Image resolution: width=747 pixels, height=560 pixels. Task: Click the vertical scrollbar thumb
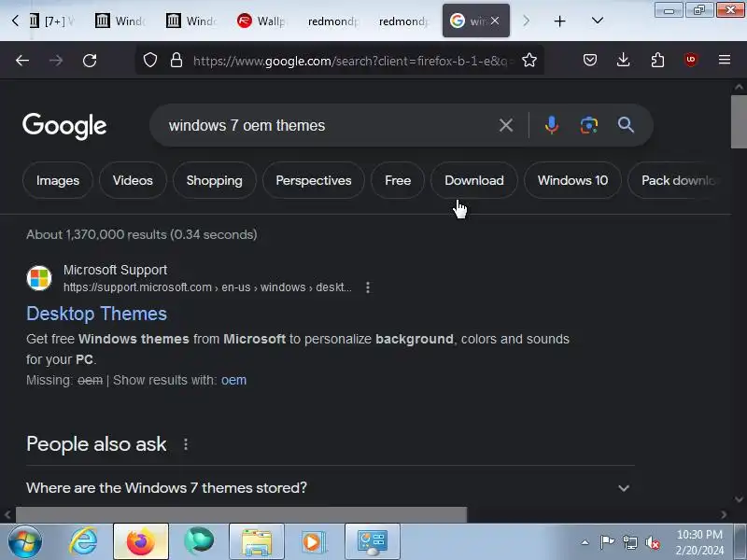point(739,121)
